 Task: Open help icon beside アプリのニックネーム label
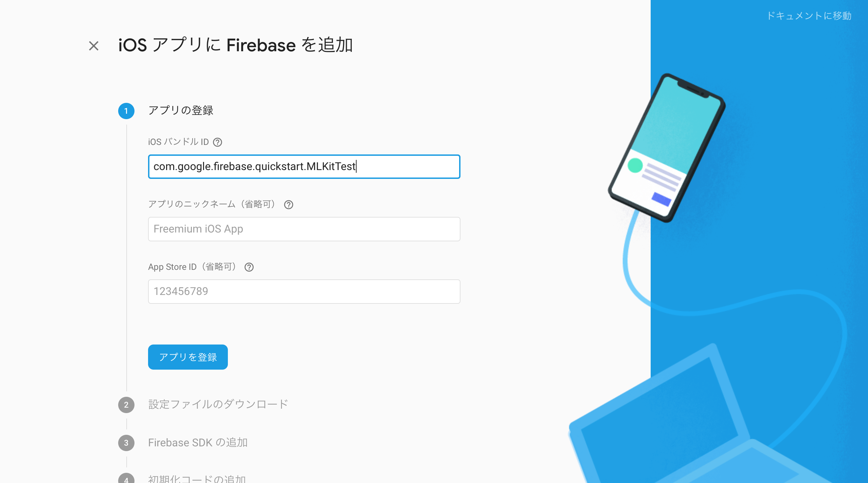289,205
